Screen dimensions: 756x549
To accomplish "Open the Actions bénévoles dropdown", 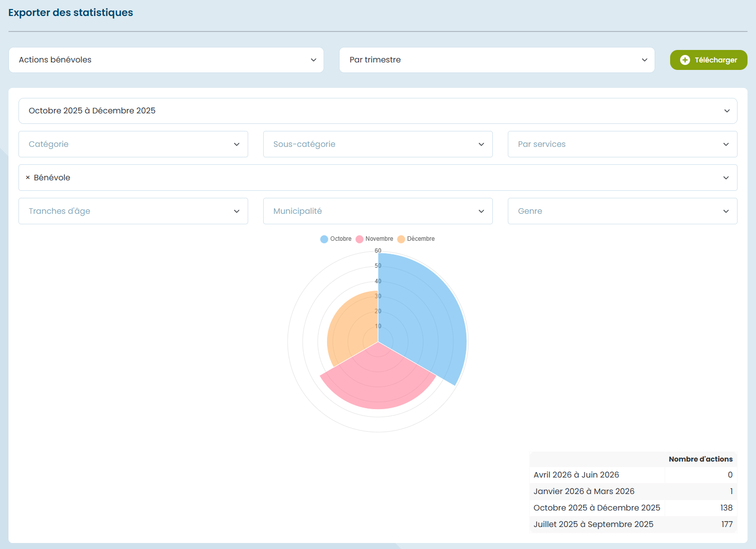I will (166, 60).
